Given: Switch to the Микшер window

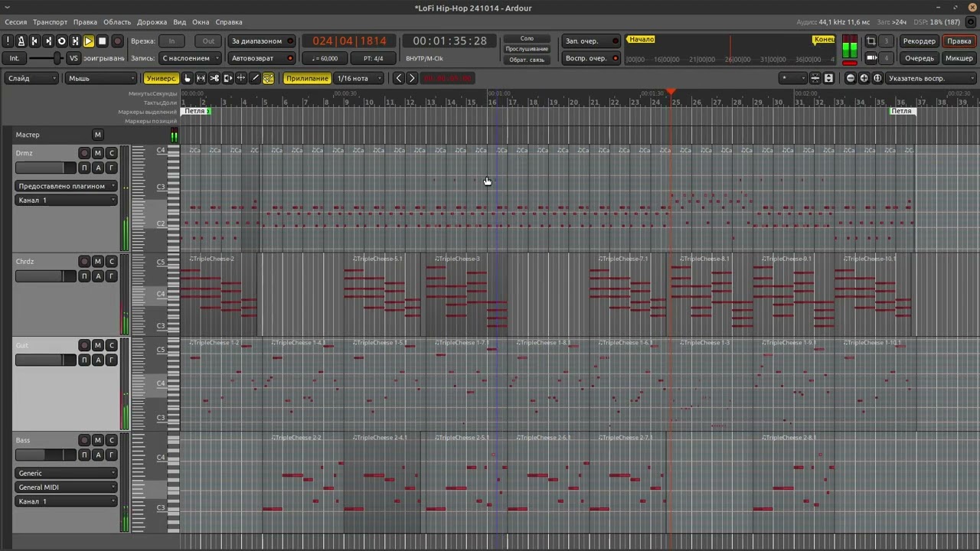Looking at the screenshot, I should click(x=959, y=58).
